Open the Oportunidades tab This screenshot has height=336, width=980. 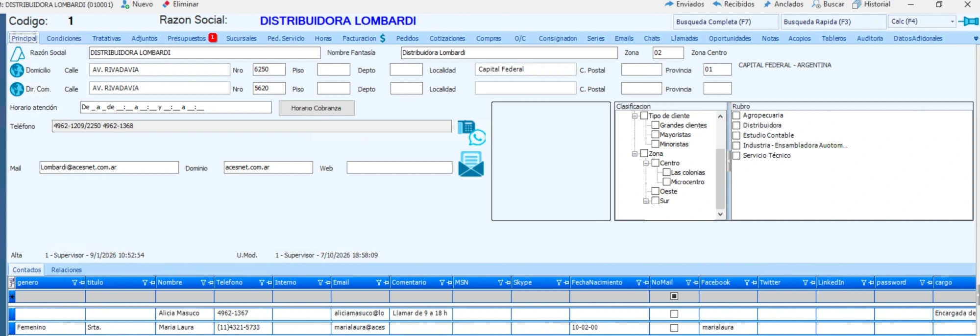pos(730,38)
